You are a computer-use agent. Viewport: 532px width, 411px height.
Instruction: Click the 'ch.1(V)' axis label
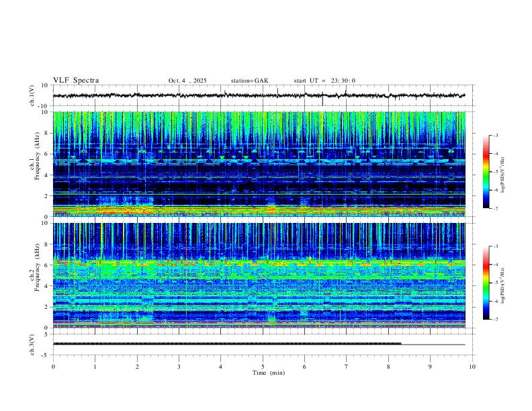point(32,95)
